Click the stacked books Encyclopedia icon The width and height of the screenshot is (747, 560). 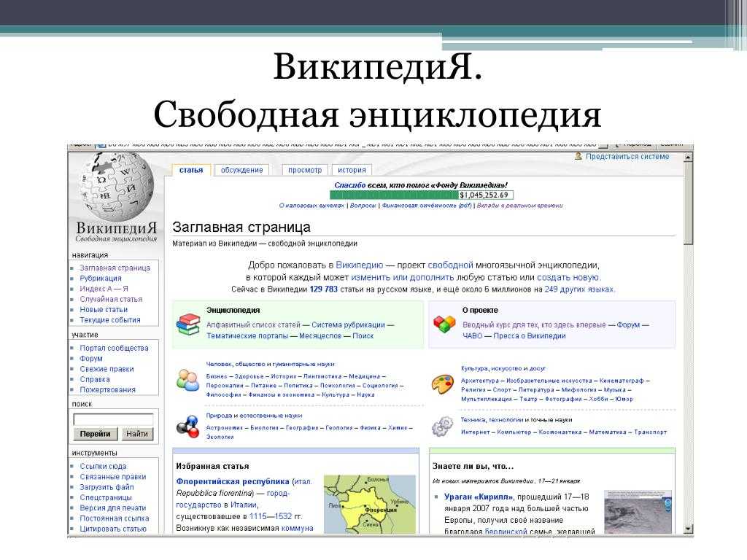(188, 324)
